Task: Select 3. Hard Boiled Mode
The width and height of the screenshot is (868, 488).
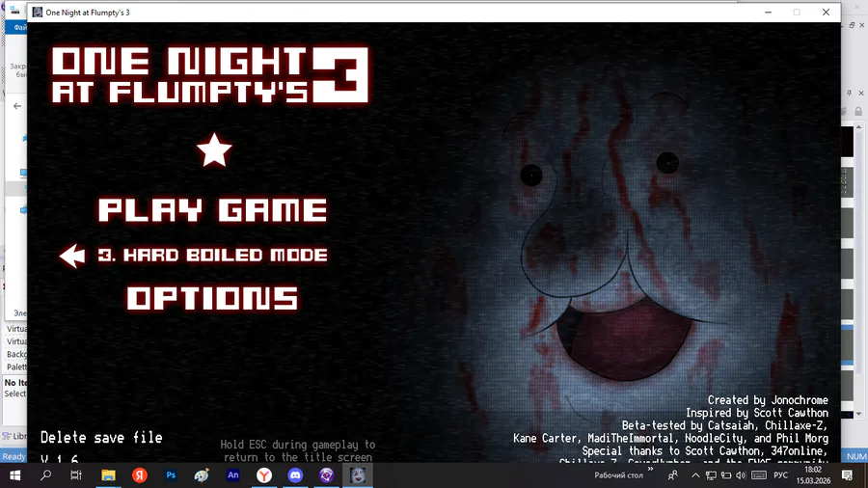Action: [x=212, y=255]
